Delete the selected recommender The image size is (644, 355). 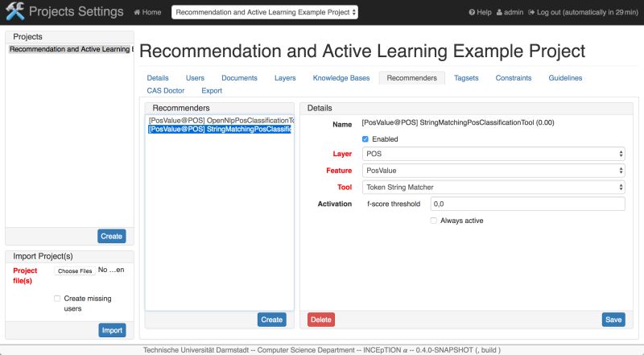coord(321,320)
